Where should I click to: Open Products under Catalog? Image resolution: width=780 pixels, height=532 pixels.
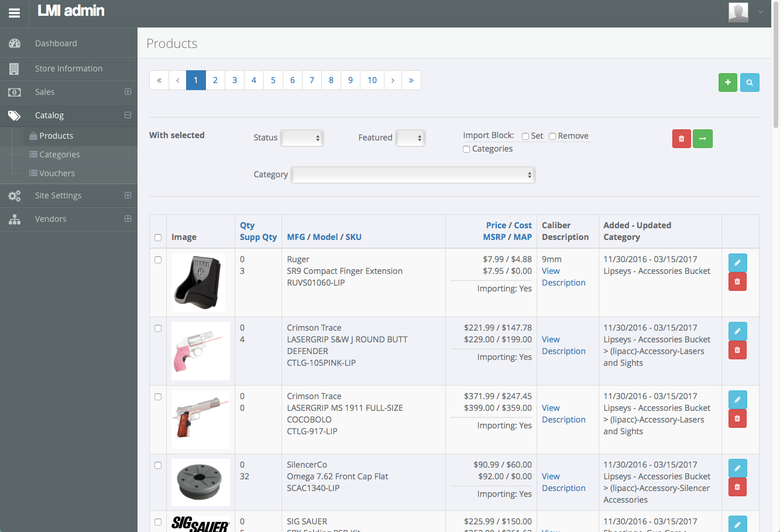(x=56, y=136)
